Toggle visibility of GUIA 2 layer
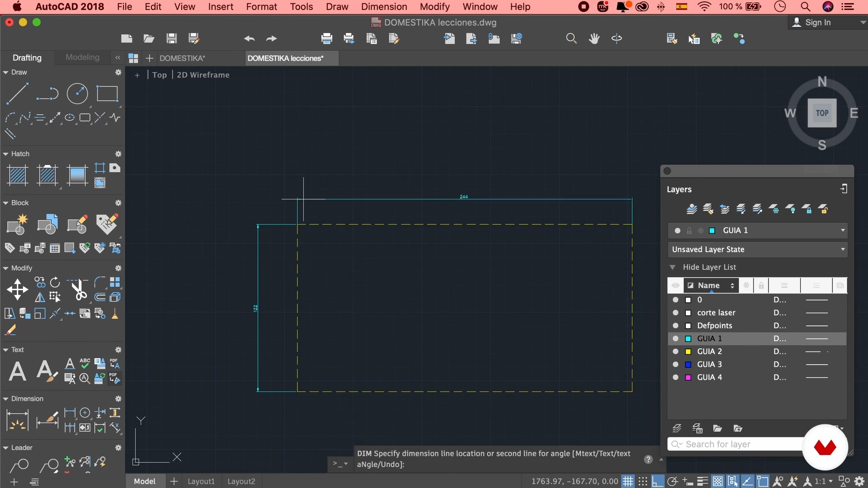868x488 pixels. click(x=675, y=352)
